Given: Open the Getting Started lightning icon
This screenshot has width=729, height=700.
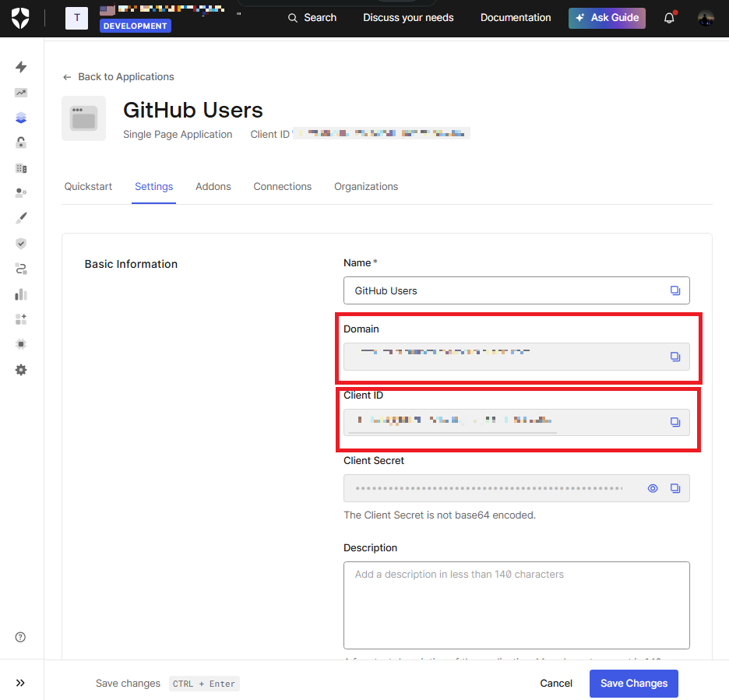Looking at the screenshot, I should tap(21, 67).
